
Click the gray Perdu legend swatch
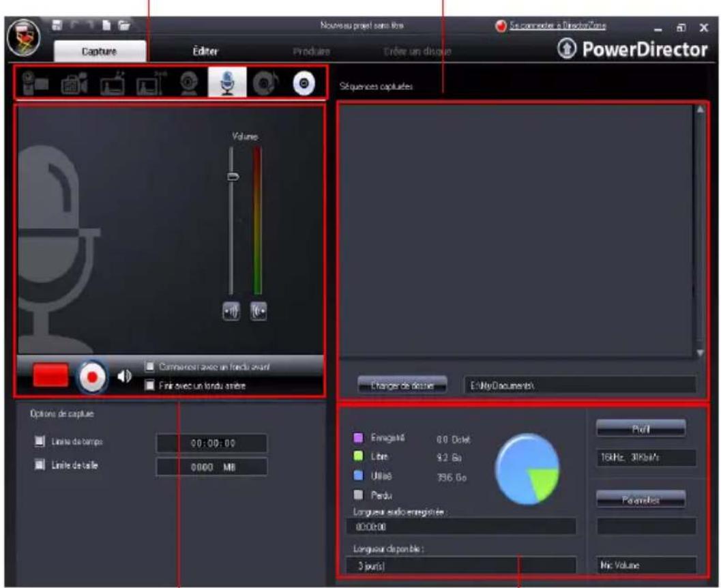click(358, 495)
